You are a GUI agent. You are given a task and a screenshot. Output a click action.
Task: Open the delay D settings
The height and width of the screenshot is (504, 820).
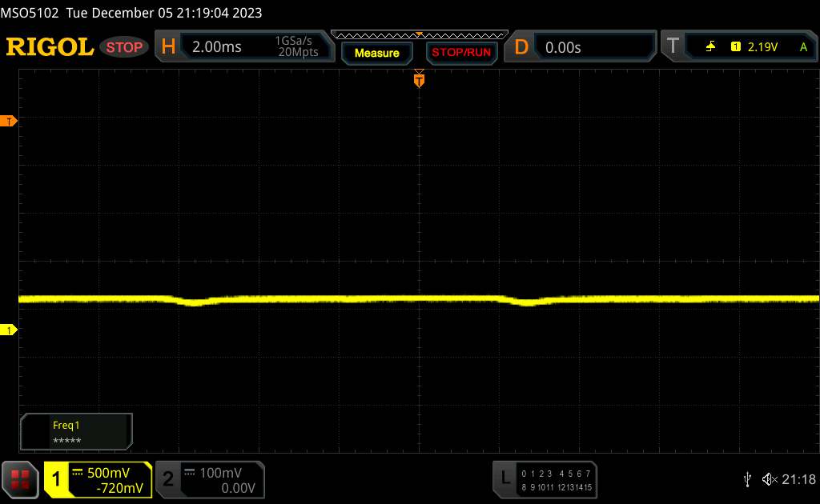click(521, 47)
